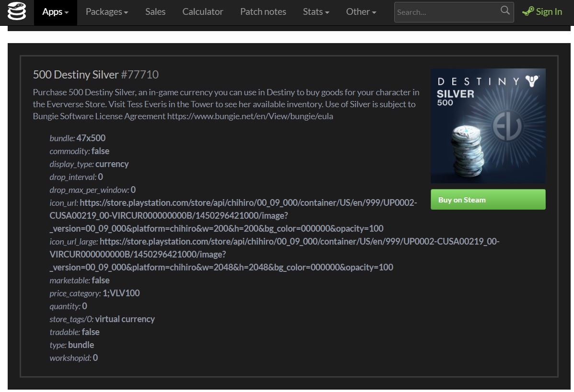Click the item ID #77710
The height and width of the screenshot is (392, 574).
(x=139, y=75)
